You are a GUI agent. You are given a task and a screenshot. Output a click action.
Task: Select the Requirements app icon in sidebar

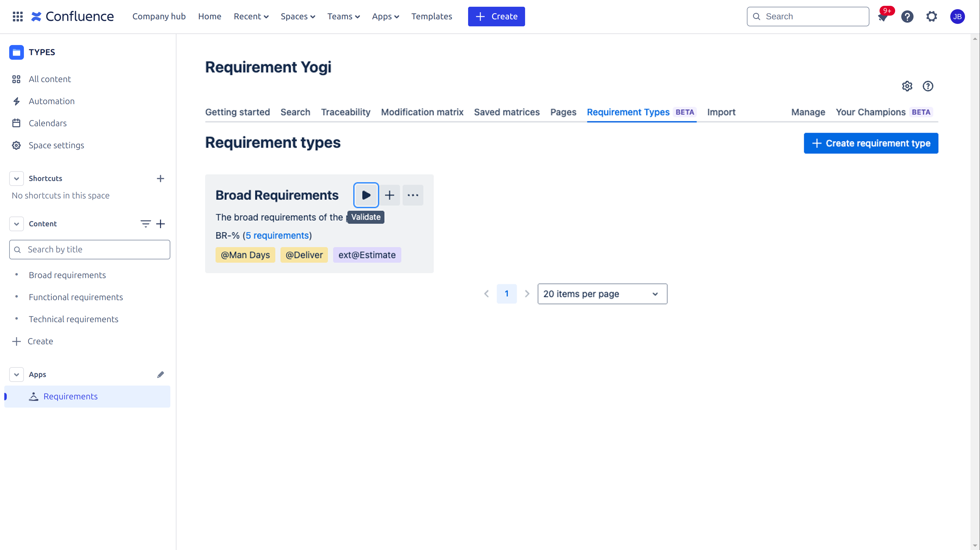[33, 396]
